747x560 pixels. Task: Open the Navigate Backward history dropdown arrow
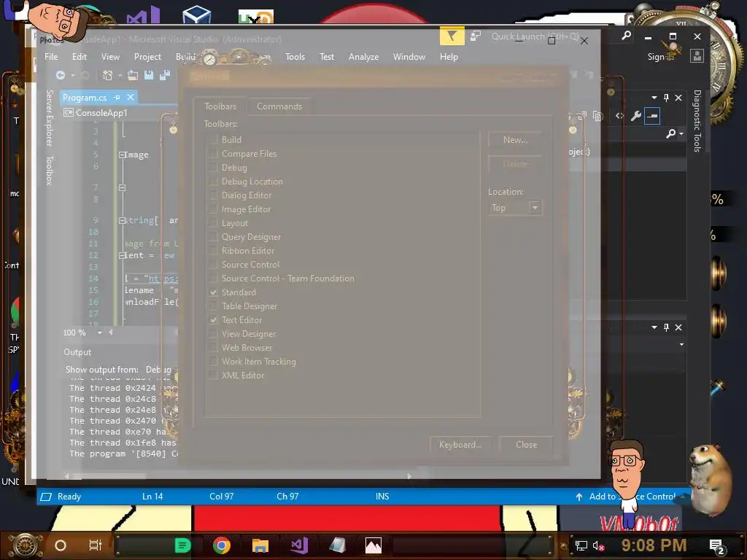tap(72, 75)
